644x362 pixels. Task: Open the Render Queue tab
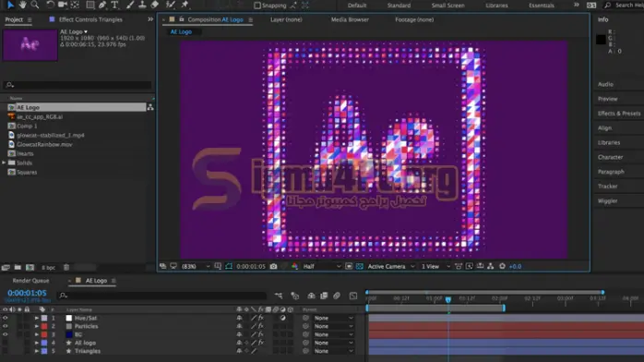(x=30, y=281)
